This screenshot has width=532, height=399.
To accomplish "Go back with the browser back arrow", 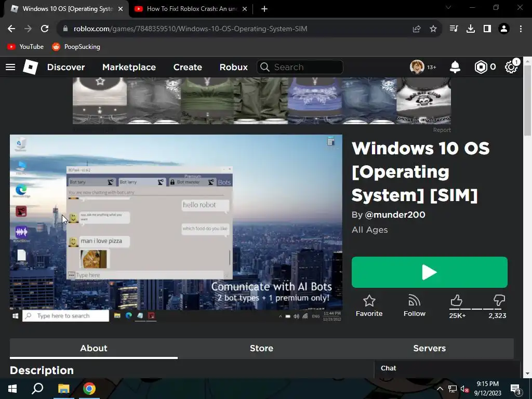I will [x=11, y=29].
